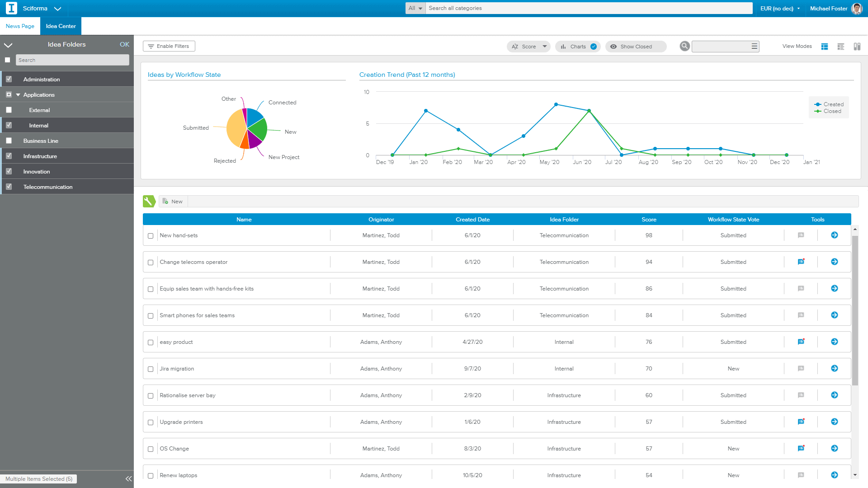
Task: Open comments for OS Change
Action: point(801,448)
